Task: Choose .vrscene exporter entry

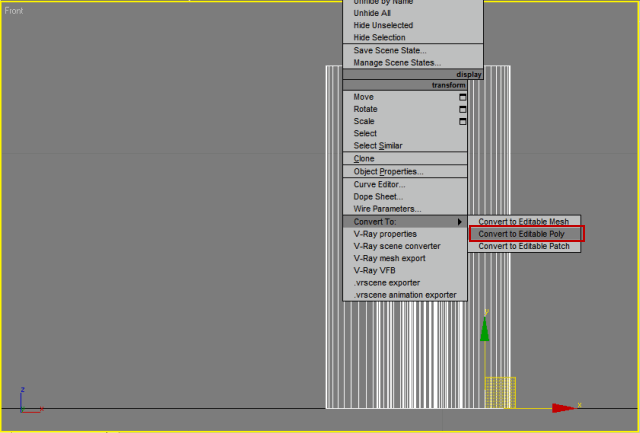Action: pyautogui.click(x=405, y=283)
